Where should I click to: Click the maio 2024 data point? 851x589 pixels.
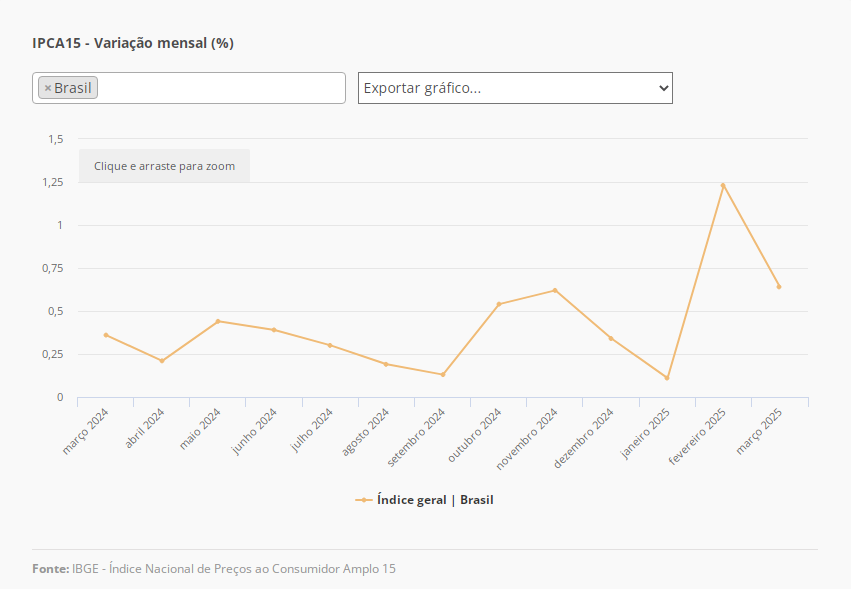[x=218, y=321]
